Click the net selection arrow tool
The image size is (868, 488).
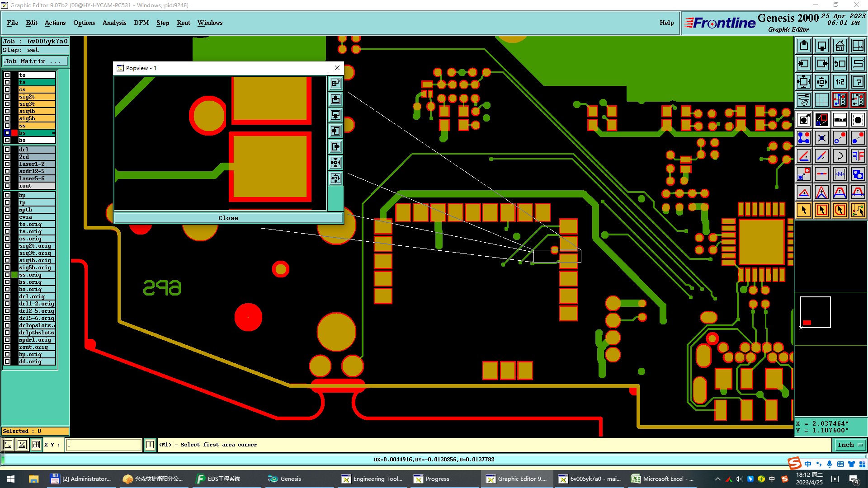pyautogui.click(x=858, y=210)
